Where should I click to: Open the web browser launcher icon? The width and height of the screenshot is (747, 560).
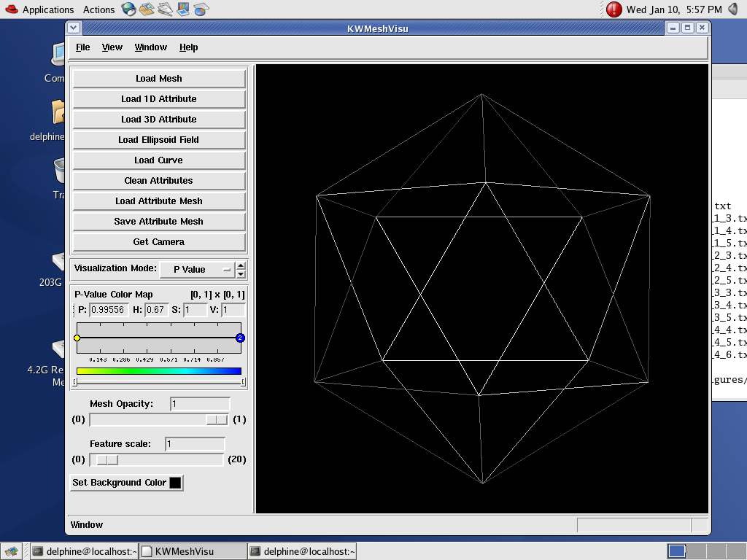[129, 9]
